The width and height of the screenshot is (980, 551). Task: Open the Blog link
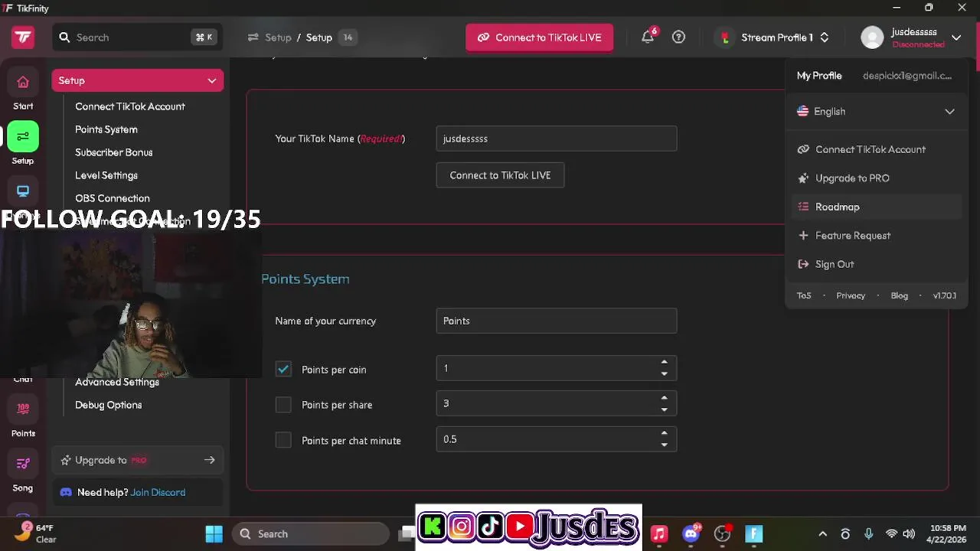900,295
